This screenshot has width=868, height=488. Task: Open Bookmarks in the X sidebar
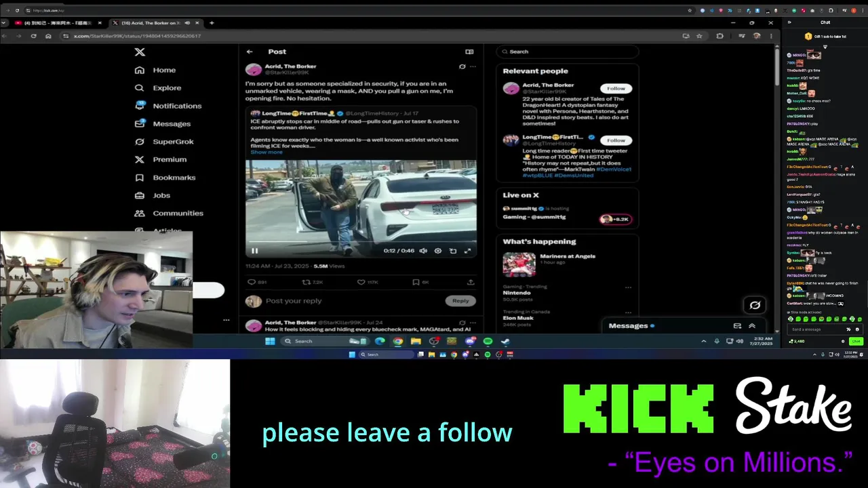(x=165, y=178)
